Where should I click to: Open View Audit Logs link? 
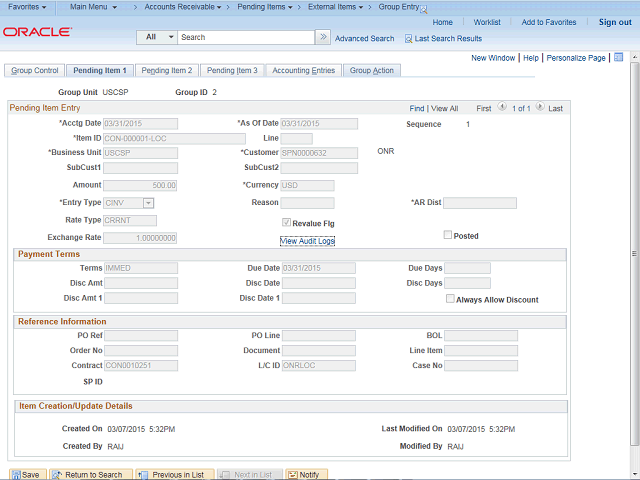[x=307, y=241]
